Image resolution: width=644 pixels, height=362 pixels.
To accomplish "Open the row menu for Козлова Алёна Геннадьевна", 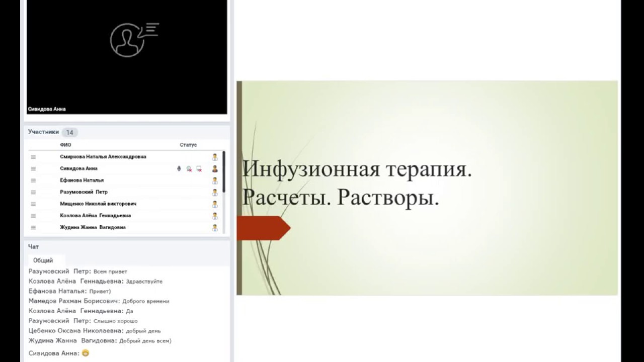I will pyautogui.click(x=33, y=216).
